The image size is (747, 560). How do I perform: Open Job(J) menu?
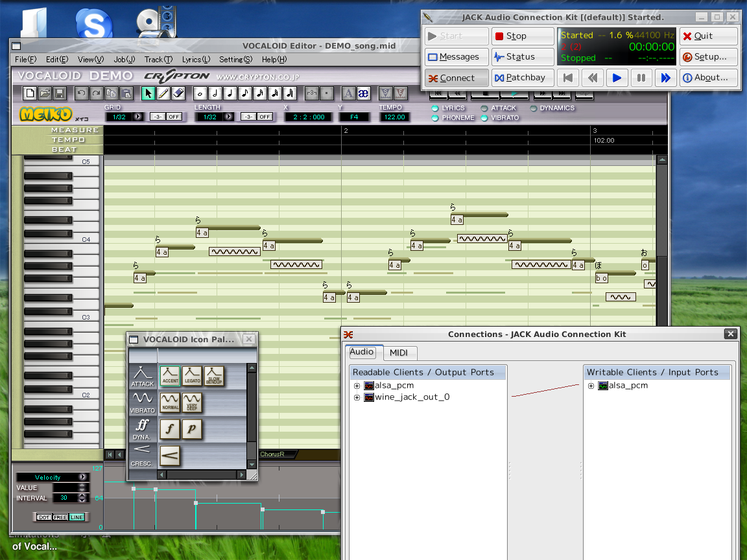coord(124,60)
